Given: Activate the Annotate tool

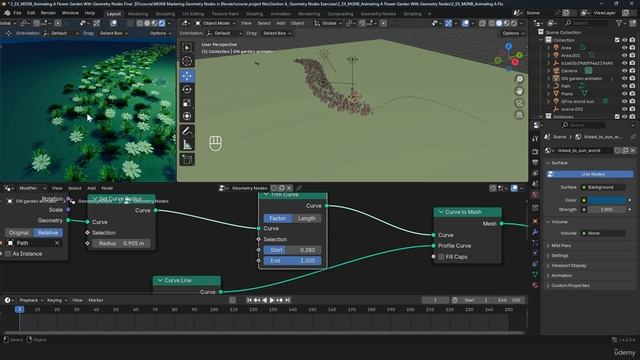Looking at the screenshot, I should 187,131.
